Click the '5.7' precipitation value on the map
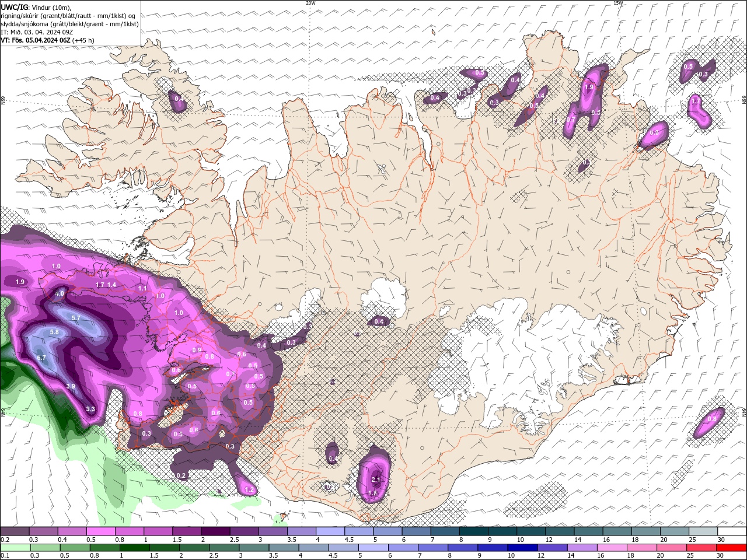The width and height of the screenshot is (747, 560). click(76, 318)
